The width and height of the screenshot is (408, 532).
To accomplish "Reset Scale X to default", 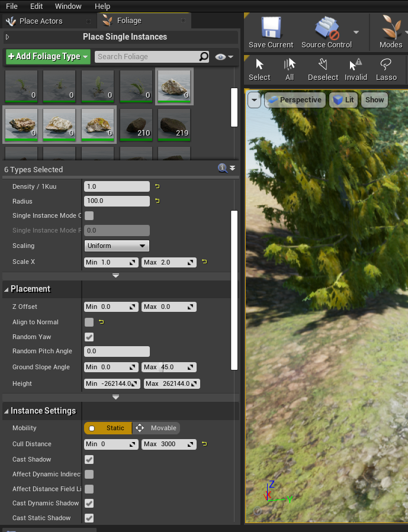I will (x=204, y=262).
